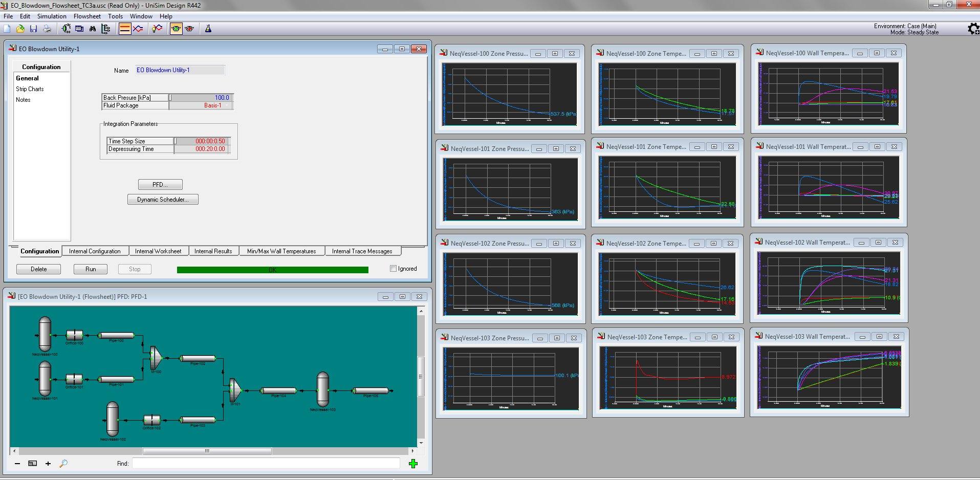
Task: Select Strip Charts in Configuration list
Action: pos(30,89)
